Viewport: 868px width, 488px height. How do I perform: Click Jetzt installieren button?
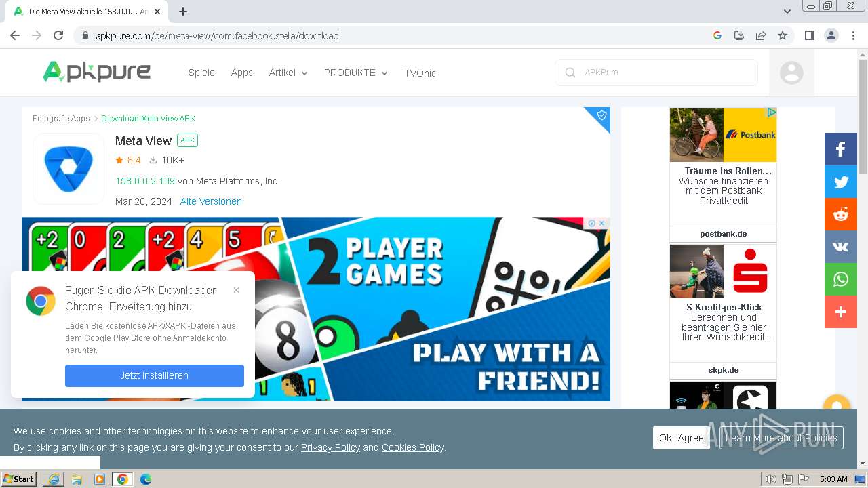click(155, 375)
